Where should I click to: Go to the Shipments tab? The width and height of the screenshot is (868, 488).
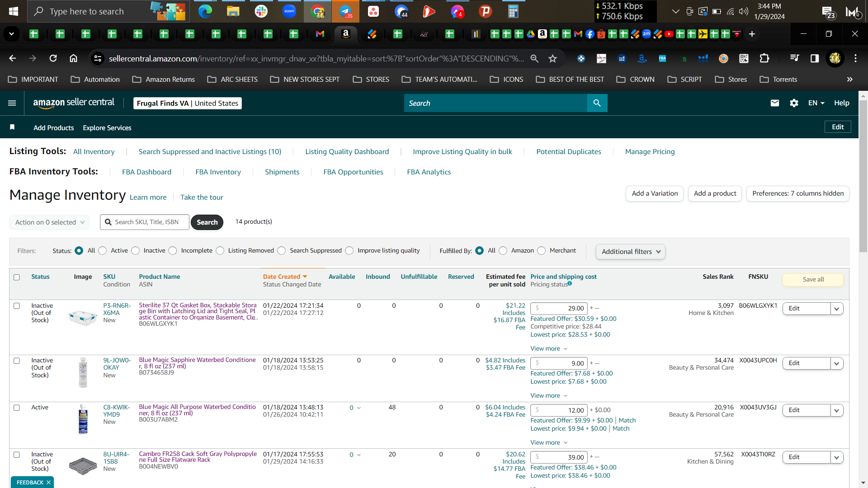282,172
